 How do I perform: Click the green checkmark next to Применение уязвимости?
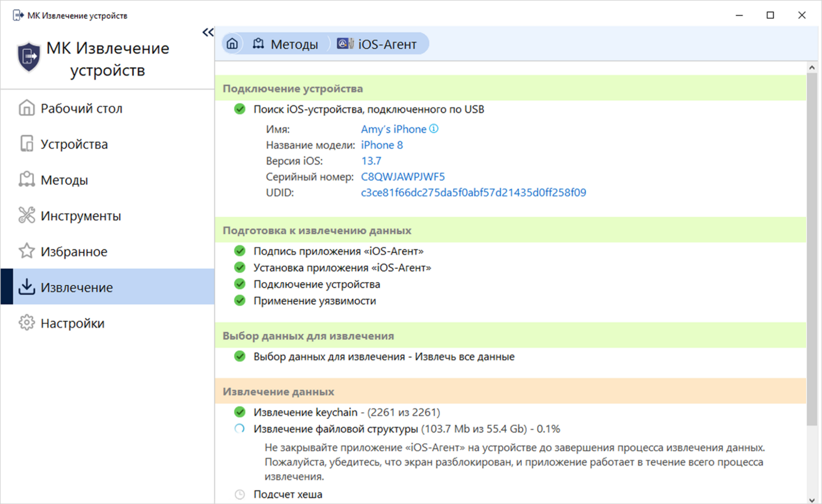click(240, 300)
